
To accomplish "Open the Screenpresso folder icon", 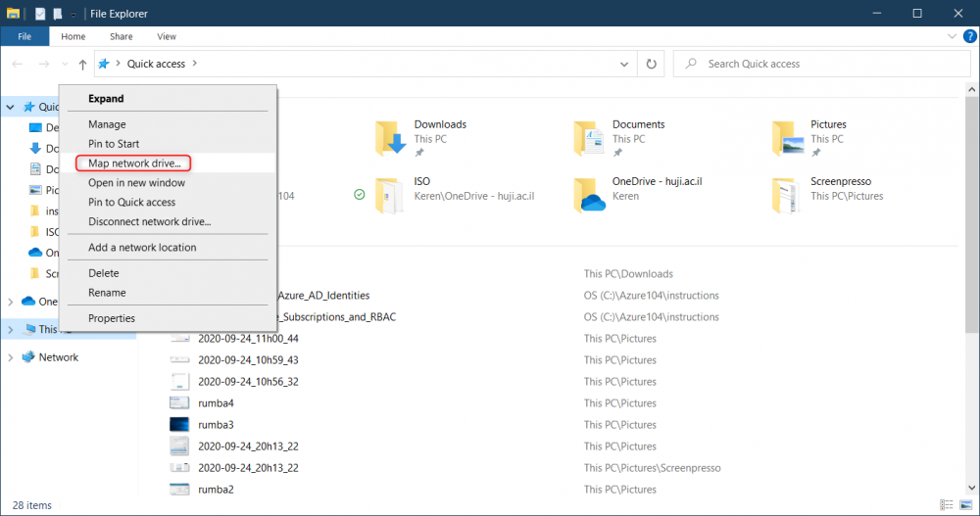I will (786, 196).
